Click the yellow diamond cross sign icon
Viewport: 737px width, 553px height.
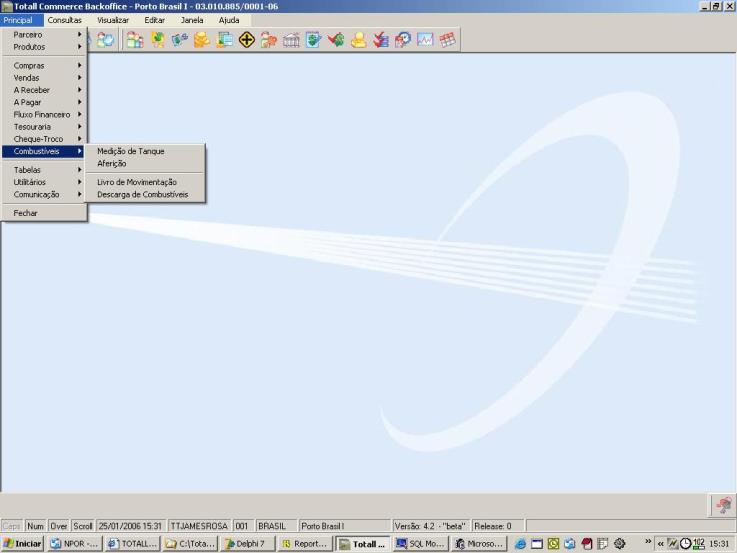click(246, 40)
